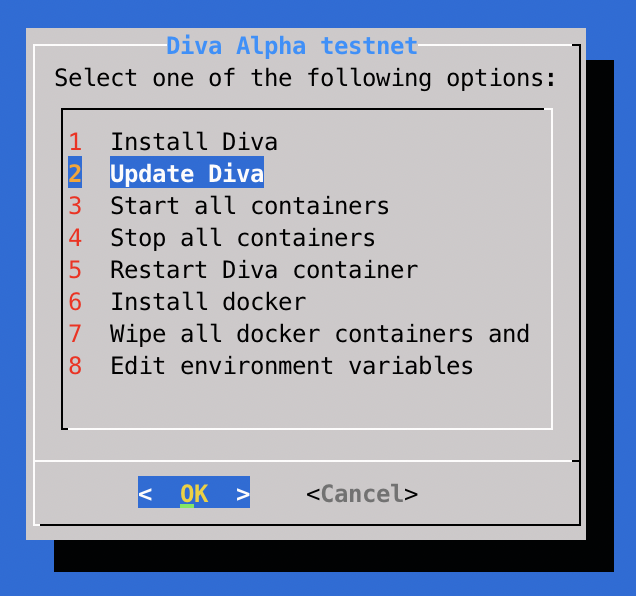Open Edit environment variables option
This screenshot has width=636, height=596.
tap(291, 366)
